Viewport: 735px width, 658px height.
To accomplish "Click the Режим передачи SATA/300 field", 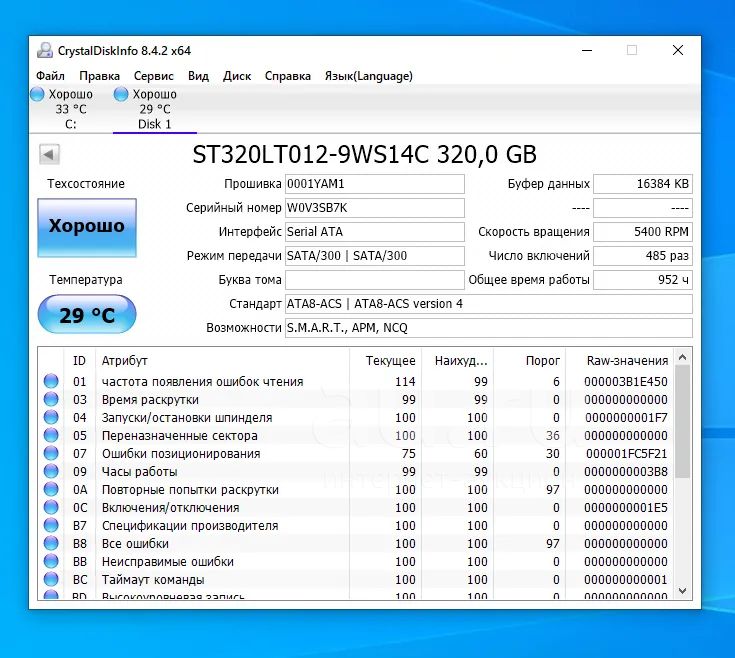I will tap(375, 255).
